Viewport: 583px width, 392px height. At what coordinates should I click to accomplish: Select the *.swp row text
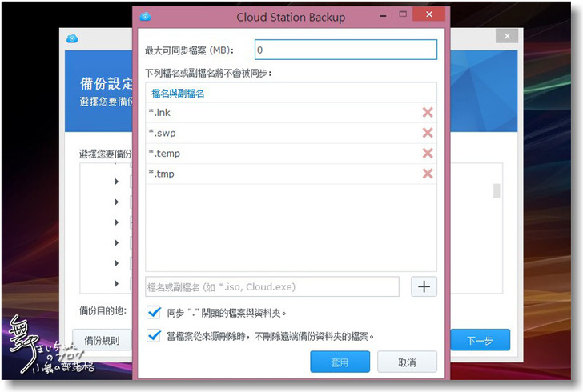162,133
